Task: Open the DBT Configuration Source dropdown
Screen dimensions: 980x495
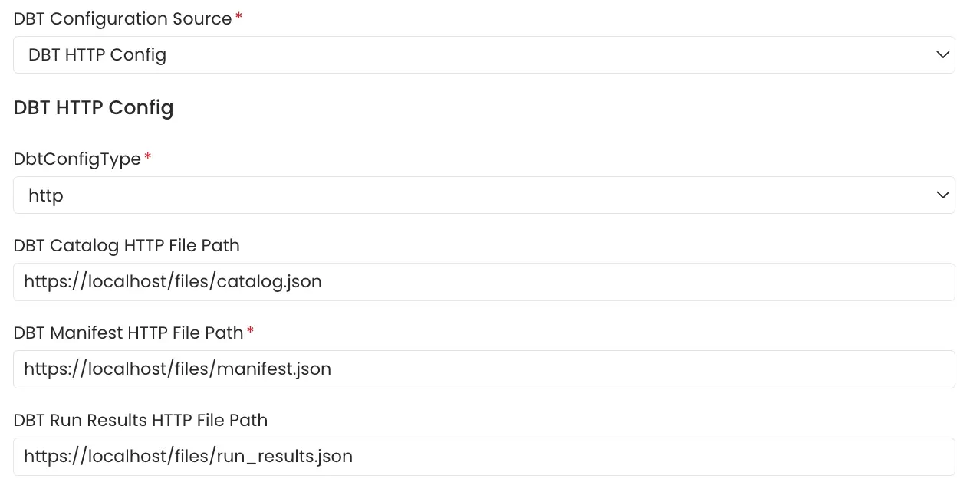Action: [484, 55]
